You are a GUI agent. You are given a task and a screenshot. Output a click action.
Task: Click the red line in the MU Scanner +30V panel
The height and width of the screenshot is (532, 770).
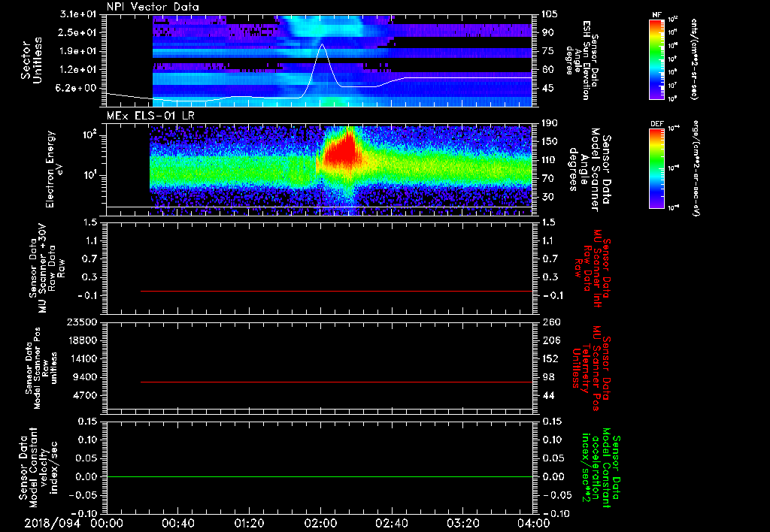click(336, 291)
